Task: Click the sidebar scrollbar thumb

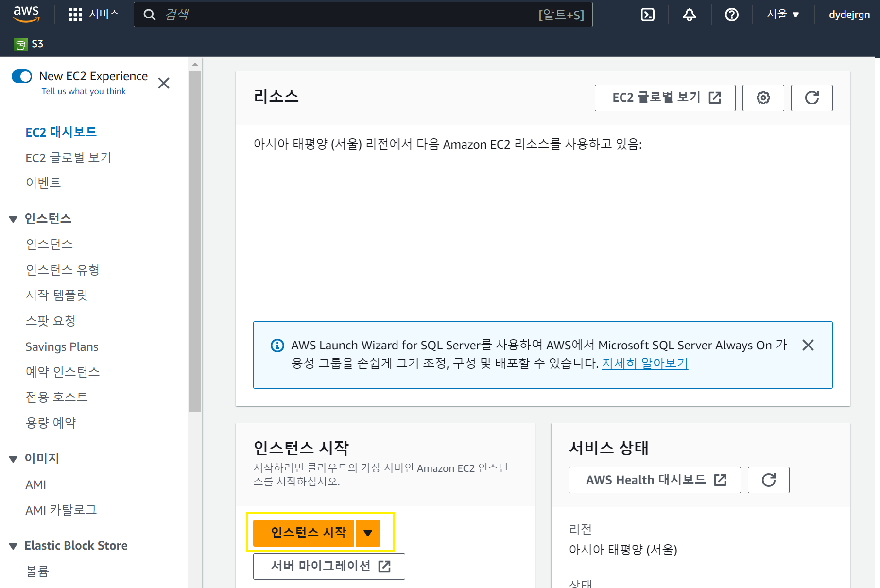Action: click(x=195, y=242)
